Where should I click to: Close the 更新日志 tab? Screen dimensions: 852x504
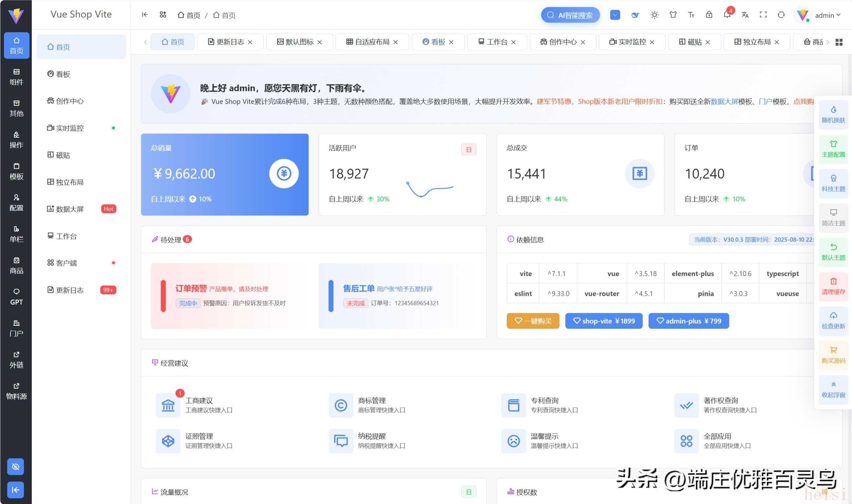(250, 42)
